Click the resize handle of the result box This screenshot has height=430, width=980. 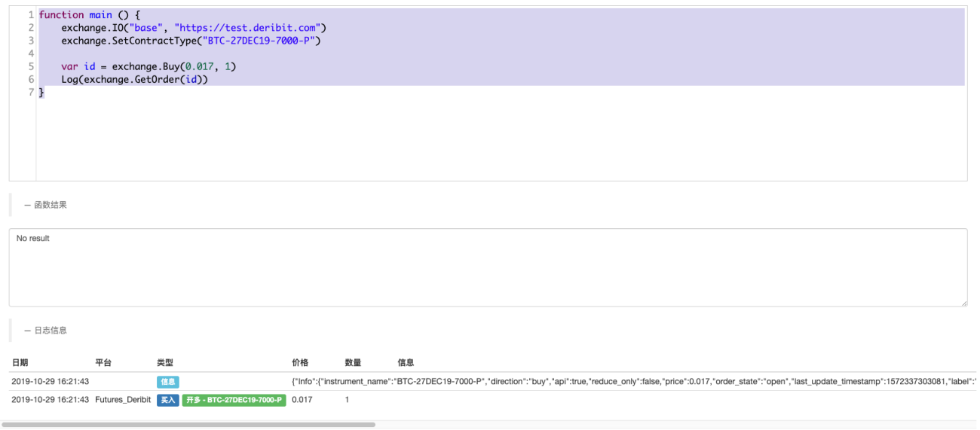click(963, 302)
